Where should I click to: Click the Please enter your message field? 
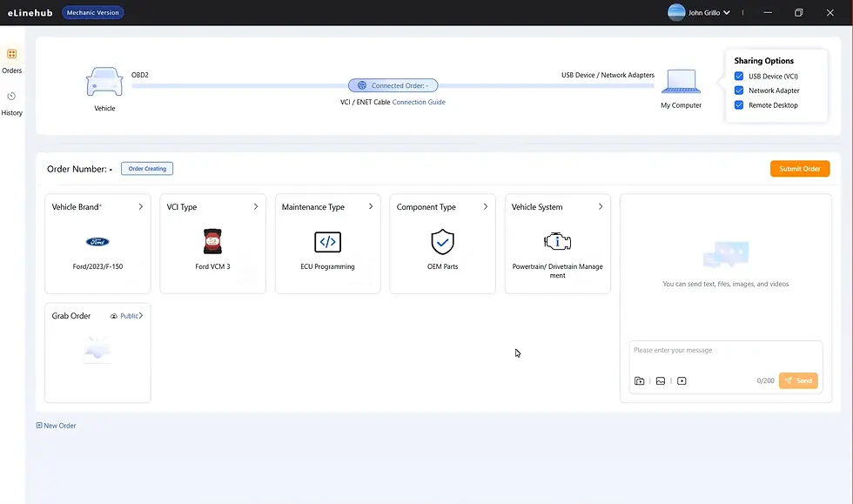726,355
